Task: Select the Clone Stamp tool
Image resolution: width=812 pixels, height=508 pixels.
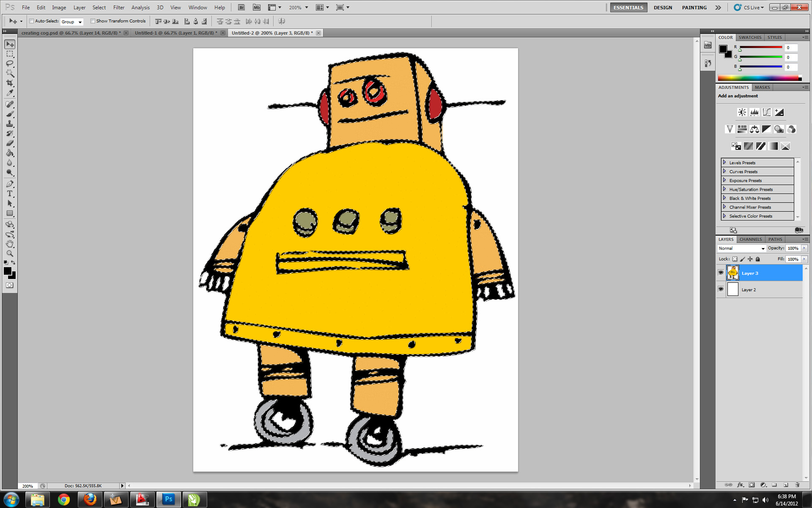Action: click(10, 124)
